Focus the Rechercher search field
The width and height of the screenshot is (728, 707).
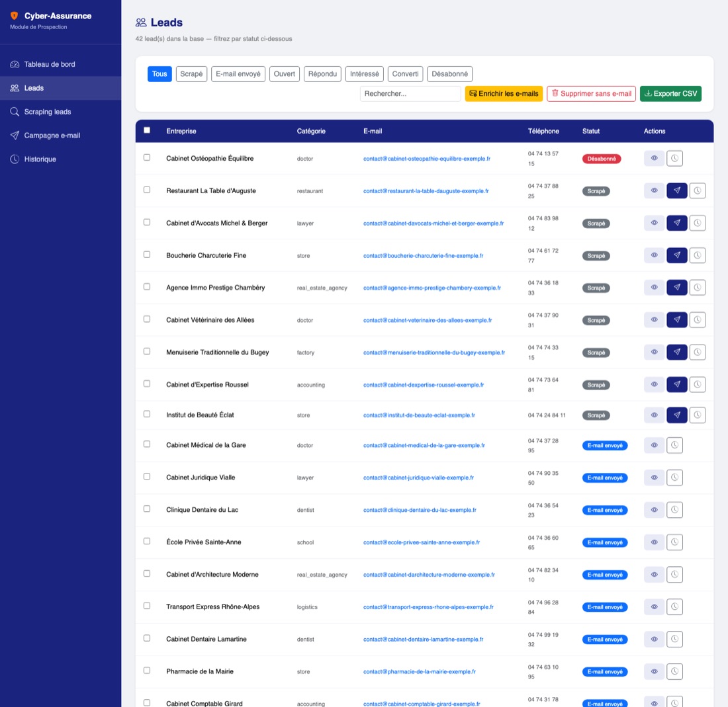point(410,94)
